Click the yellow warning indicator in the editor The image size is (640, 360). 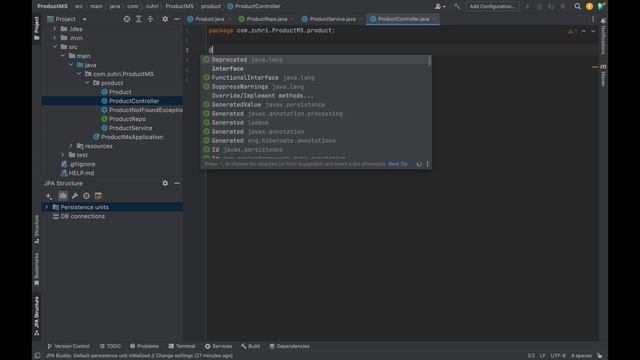pyautogui.click(x=572, y=31)
